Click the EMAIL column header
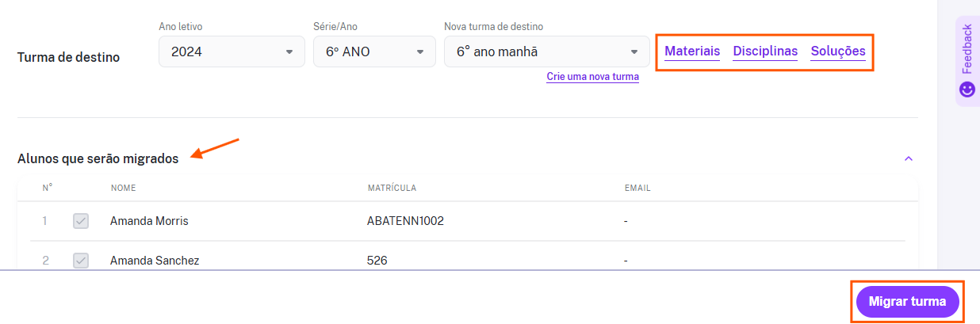Image resolution: width=980 pixels, height=324 pixels. pos(637,189)
